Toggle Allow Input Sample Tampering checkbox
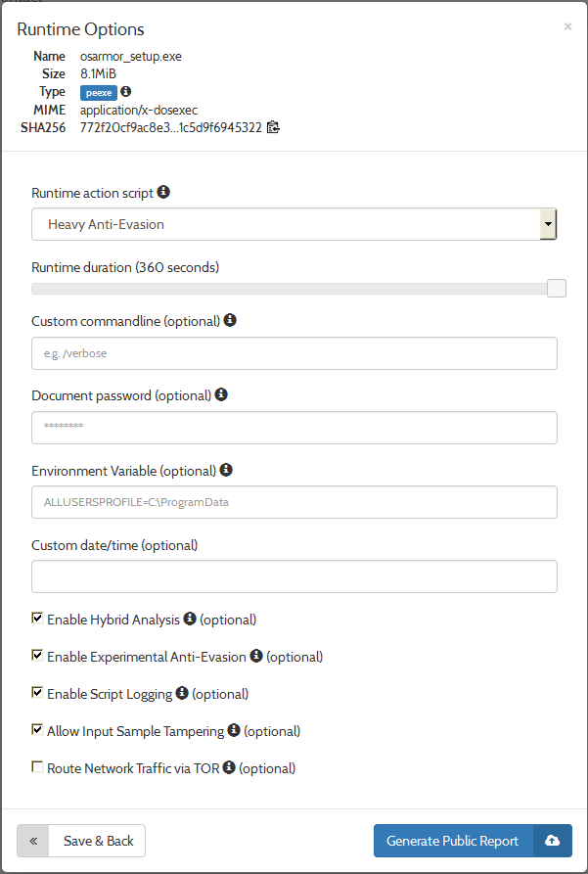Image resolution: width=588 pixels, height=874 pixels. (38, 730)
